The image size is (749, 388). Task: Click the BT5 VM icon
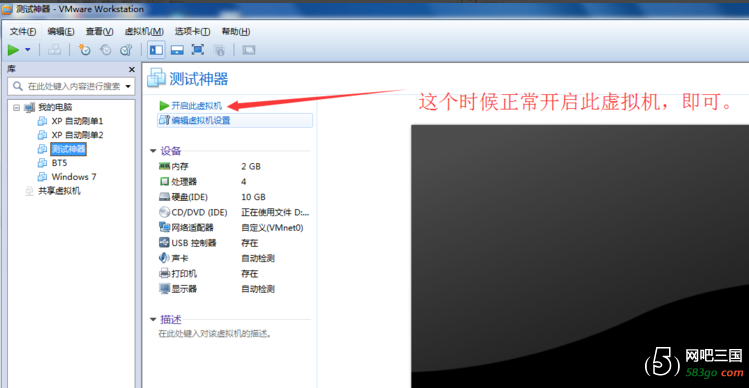[43, 163]
